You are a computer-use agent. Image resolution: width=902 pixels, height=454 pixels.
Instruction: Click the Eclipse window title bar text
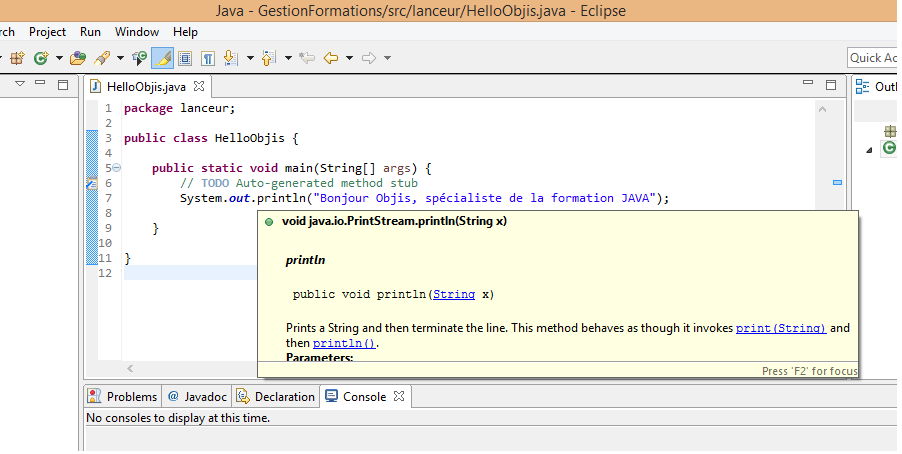point(421,11)
